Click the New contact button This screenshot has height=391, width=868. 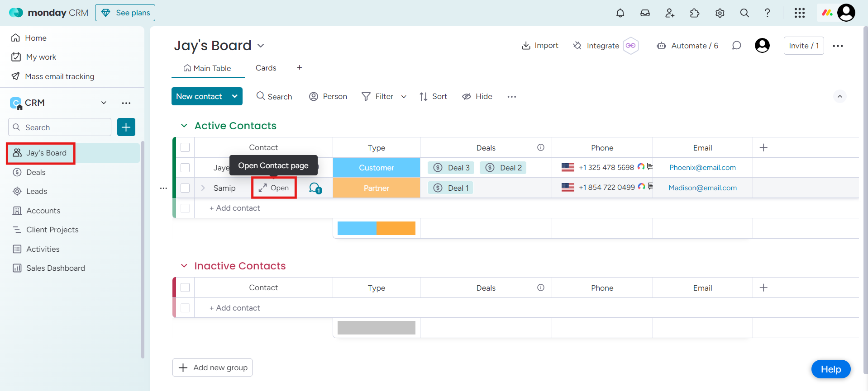[199, 96]
